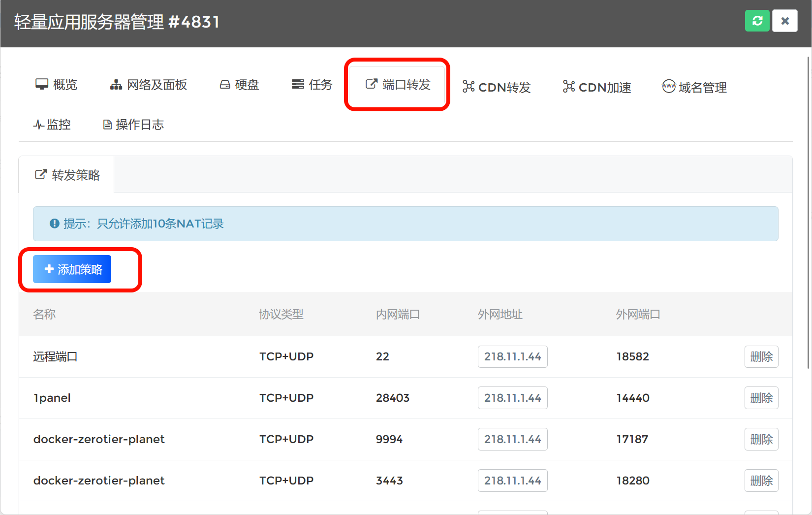This screenshot has height=515, width=812.
Task: View the 监控 monitoring tab
Action: [x=52, y=125]
